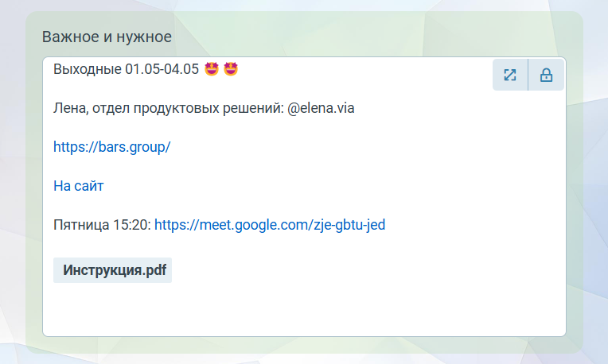Click the name "Лена" in the note
The height and width of the screenshot is (364, 608).
point(68,108)
